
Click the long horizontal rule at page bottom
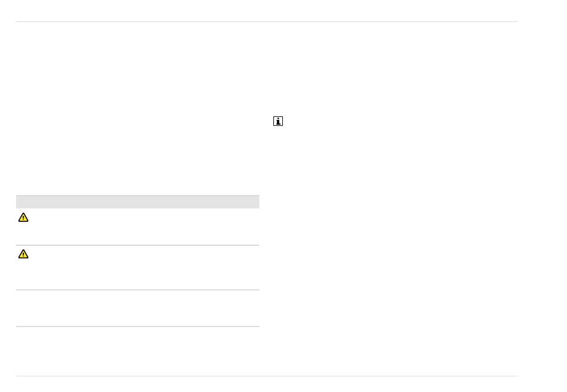[267, 376]
